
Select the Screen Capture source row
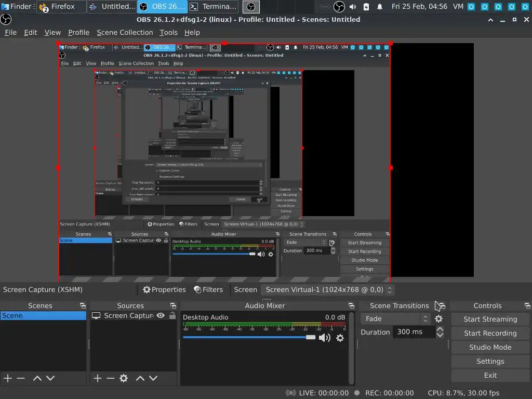tap(134, 315)
